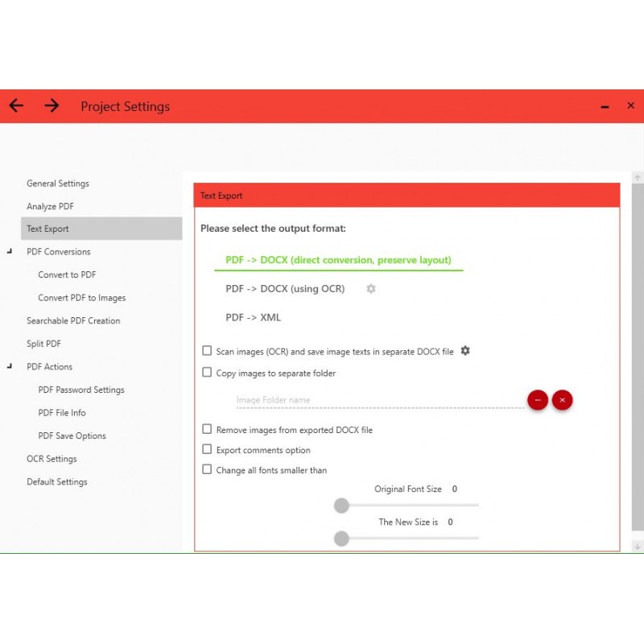Minimize the Project Settings window
644x644 pixels.
[x=605, y=106]
